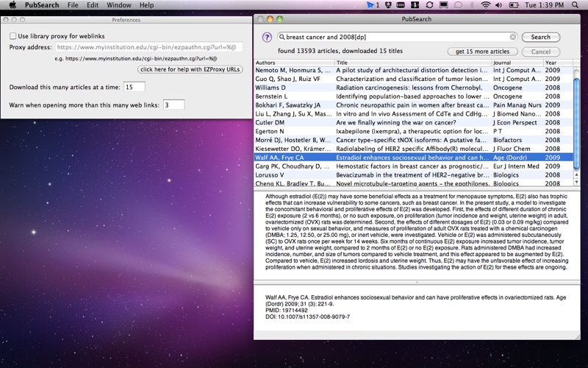Click the purple help question mark button
The height and width of the screenshot is (368, 588).
coord(267,38)
